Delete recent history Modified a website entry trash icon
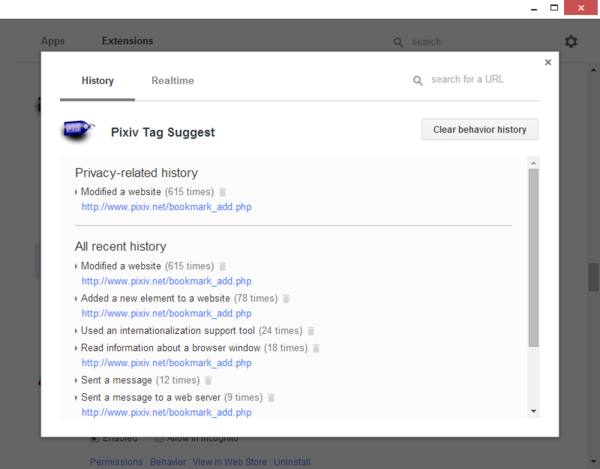The height and width of the screenshot is (469, 600). tap(222, 266)
